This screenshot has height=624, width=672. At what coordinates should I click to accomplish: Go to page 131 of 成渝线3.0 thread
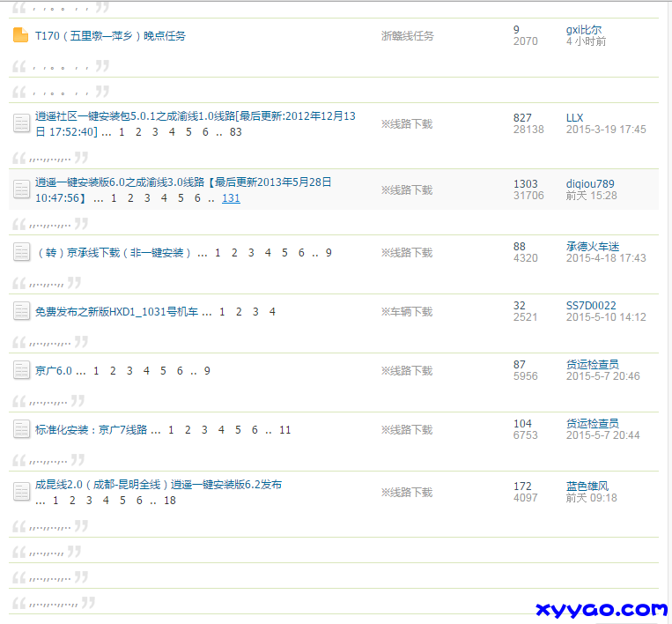click(x=231, y=198)
